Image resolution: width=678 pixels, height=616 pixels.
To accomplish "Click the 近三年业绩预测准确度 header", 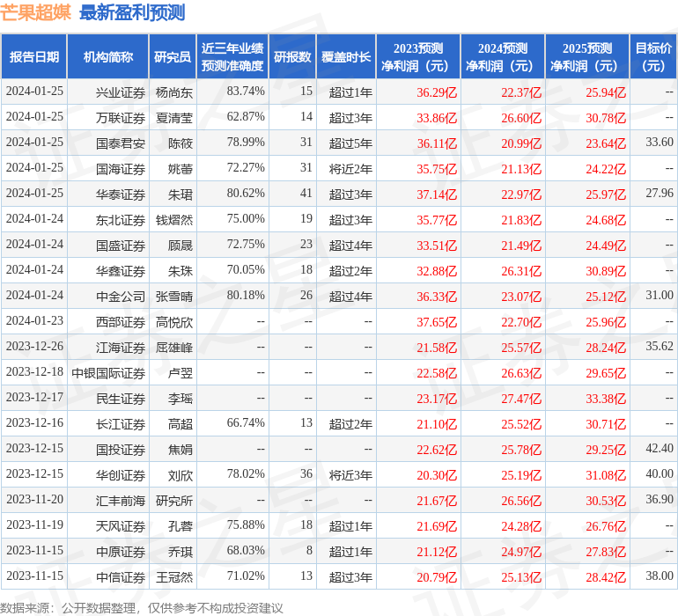I will pos(232,56).
